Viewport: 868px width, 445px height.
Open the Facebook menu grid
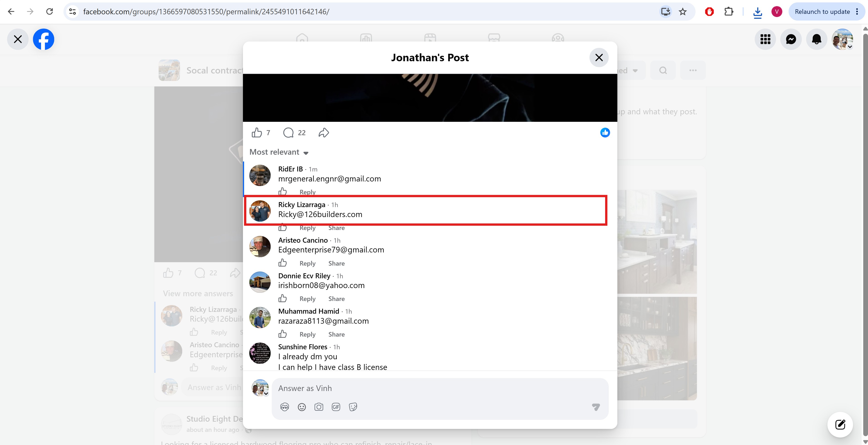click(x=765, y=39)
